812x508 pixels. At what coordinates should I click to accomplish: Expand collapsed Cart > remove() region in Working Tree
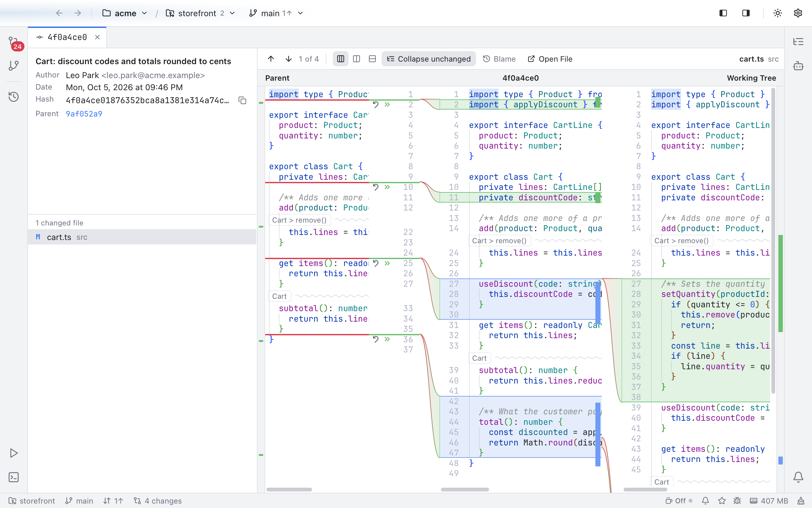click(x=681, y=241)
